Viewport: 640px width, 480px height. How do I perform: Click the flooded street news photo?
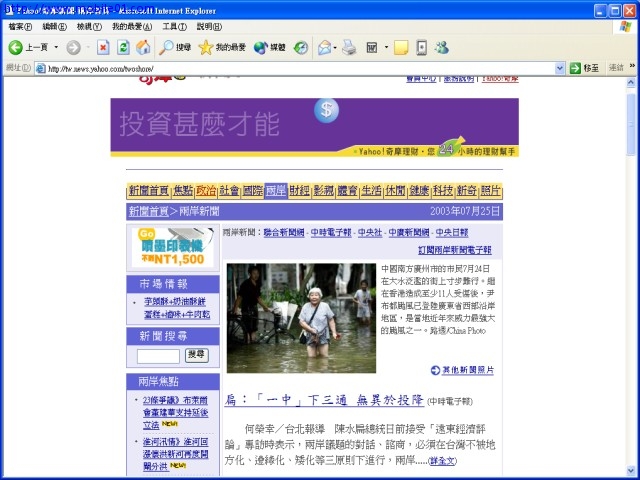(x=301, y=318)
